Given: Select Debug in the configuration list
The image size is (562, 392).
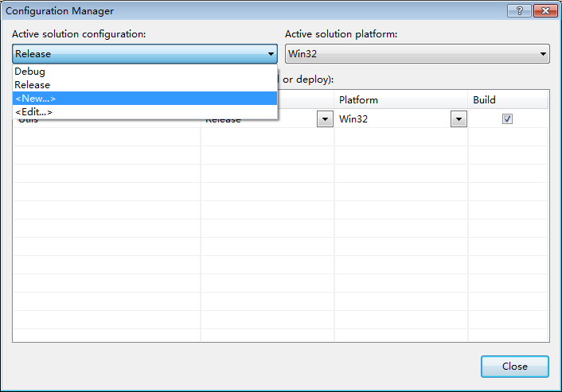Looking at the screenshot, I should [x=145, y=72].
